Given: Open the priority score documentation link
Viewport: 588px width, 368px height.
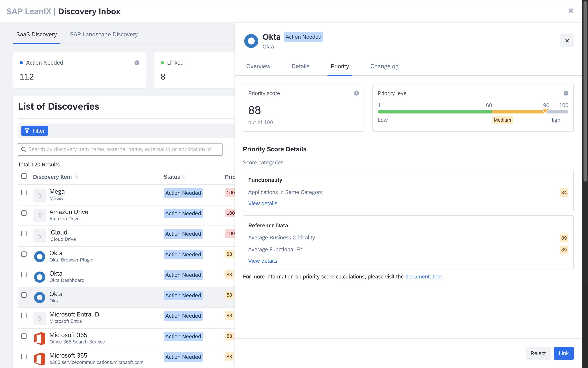Looking at the screenshot, I should pyautogui.click(x=423, y=277).
